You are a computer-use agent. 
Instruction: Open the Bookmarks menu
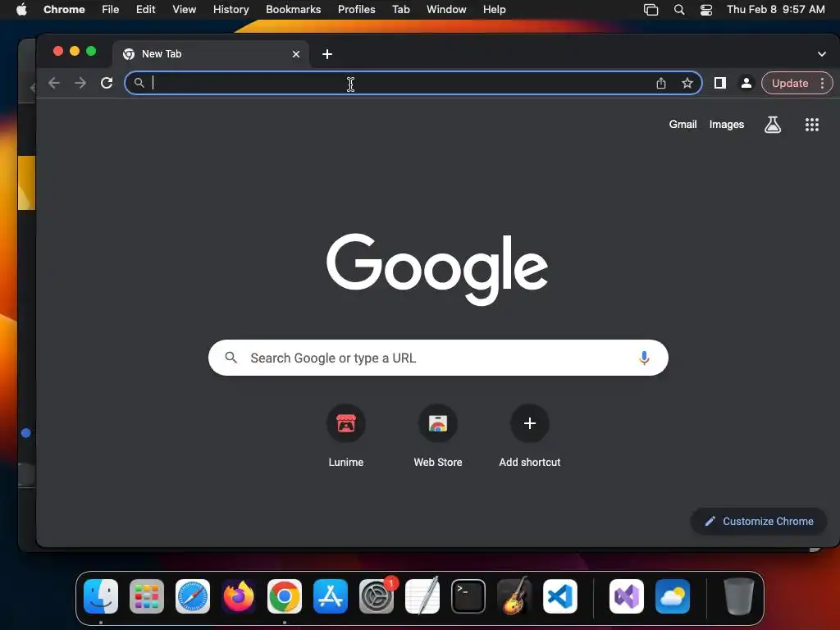294,9
